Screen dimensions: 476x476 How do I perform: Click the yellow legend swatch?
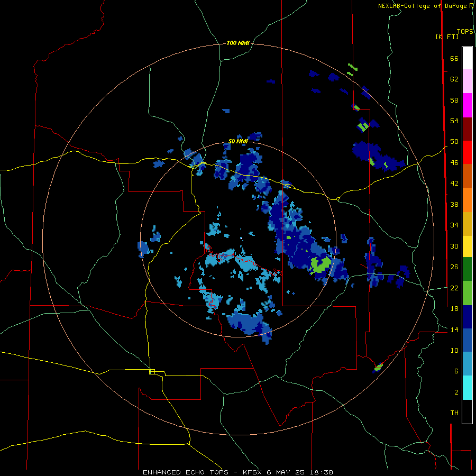[x=467, y=246]
